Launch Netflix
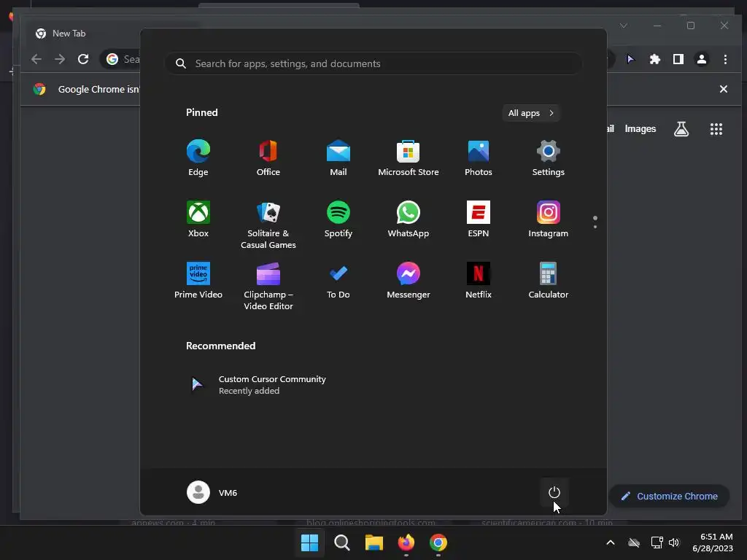Viewport: 747px width, 560px height. 479,281
